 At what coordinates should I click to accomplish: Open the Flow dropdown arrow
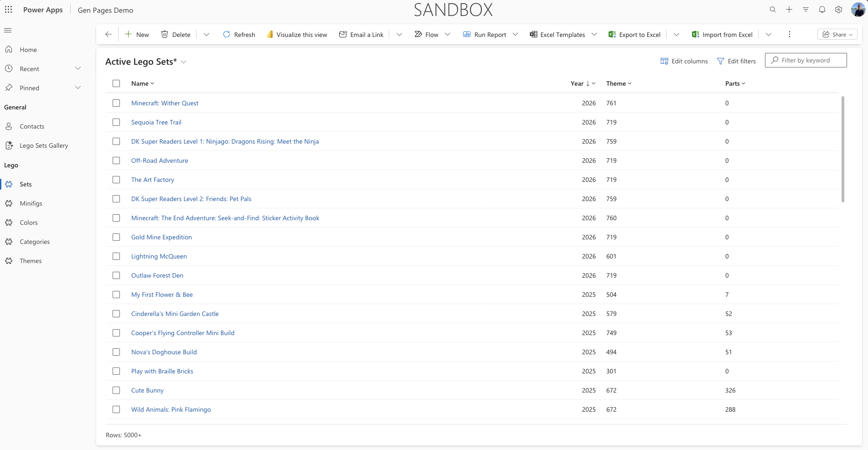pyautogui.click(x=448, y=35)
